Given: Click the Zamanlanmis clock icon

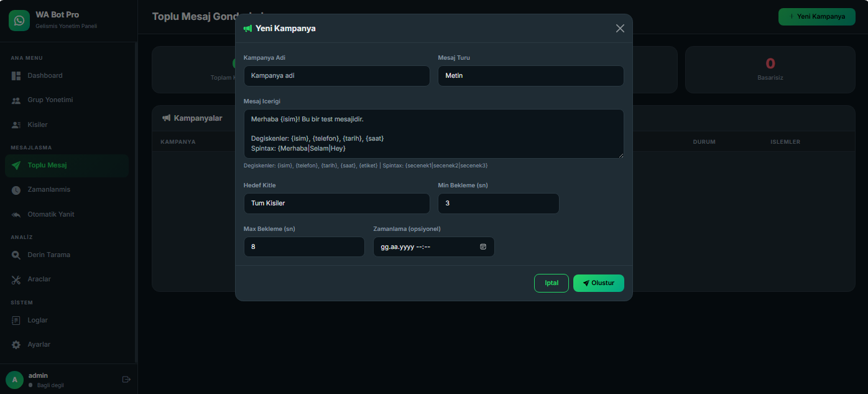Looking at the screenshot, I should click(x=16, y=190).
